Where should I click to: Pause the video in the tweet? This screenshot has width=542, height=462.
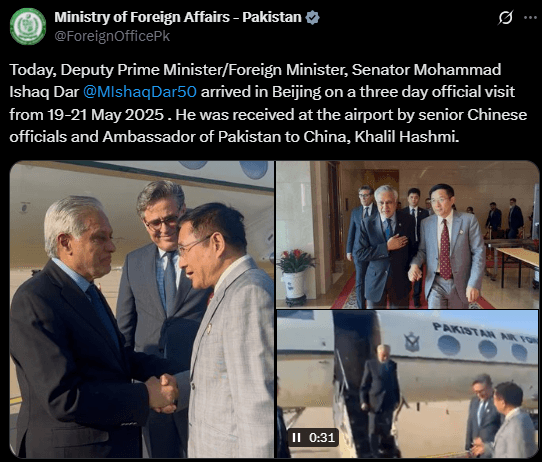[296, 437]
